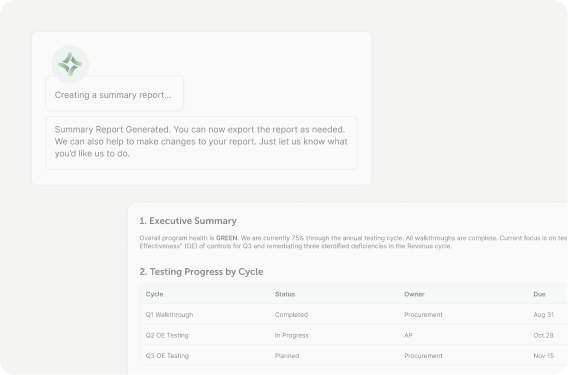Click the Procurement owner in Q3 OE Testing row
Screen dimensions: 568x375
pyautogui.click(x=423, y=356)
